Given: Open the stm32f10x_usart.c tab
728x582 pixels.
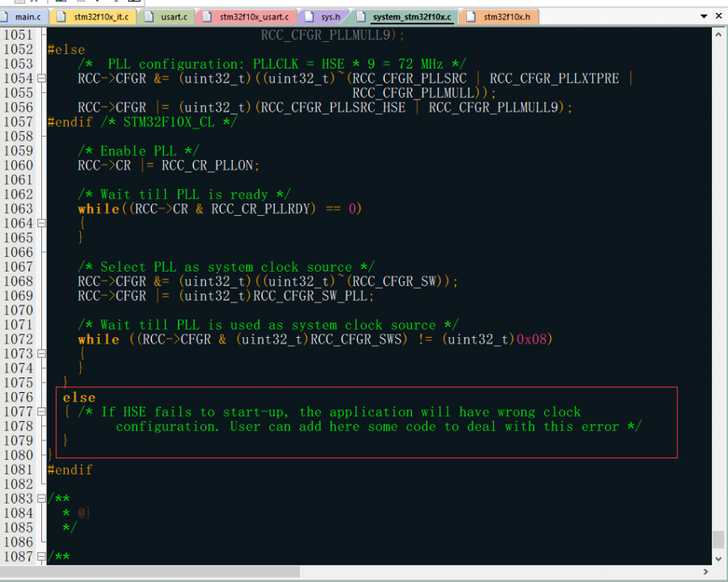Looking at the screenshot, I should (246, 17).
